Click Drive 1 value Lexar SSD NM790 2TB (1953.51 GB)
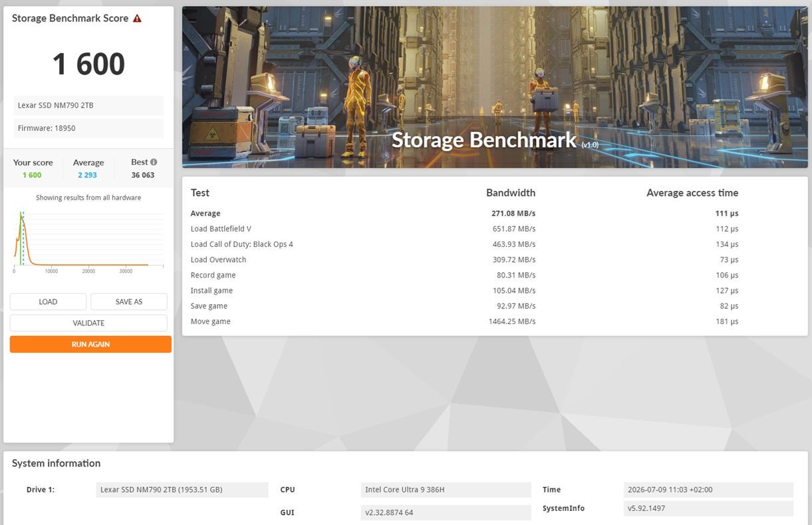The width and height of the screenshot is (812, 525). tap(182, 490)
